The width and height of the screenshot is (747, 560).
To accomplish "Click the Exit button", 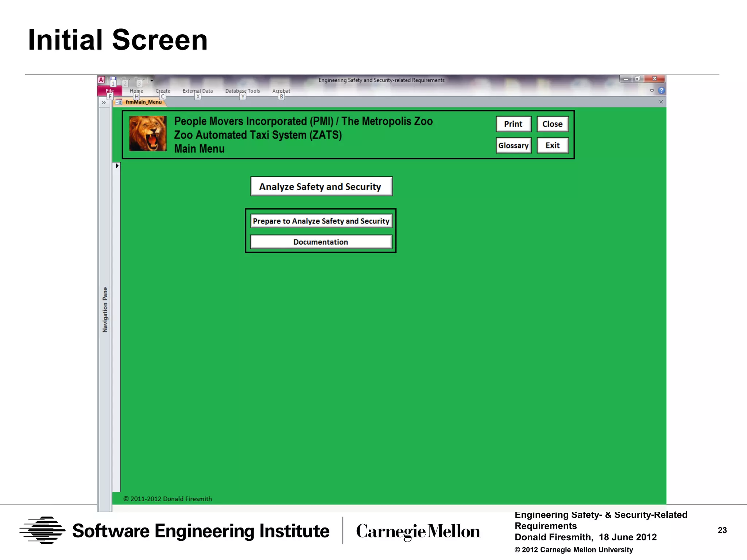I will [553, 145].
